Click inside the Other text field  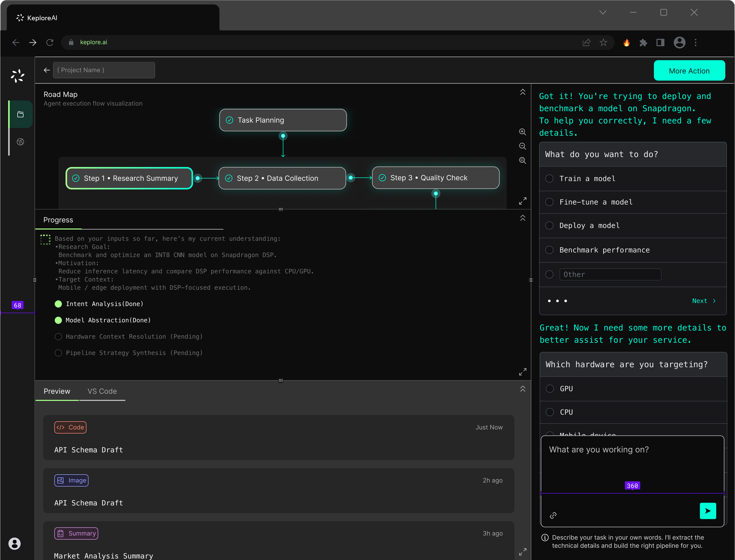point(610,274)
